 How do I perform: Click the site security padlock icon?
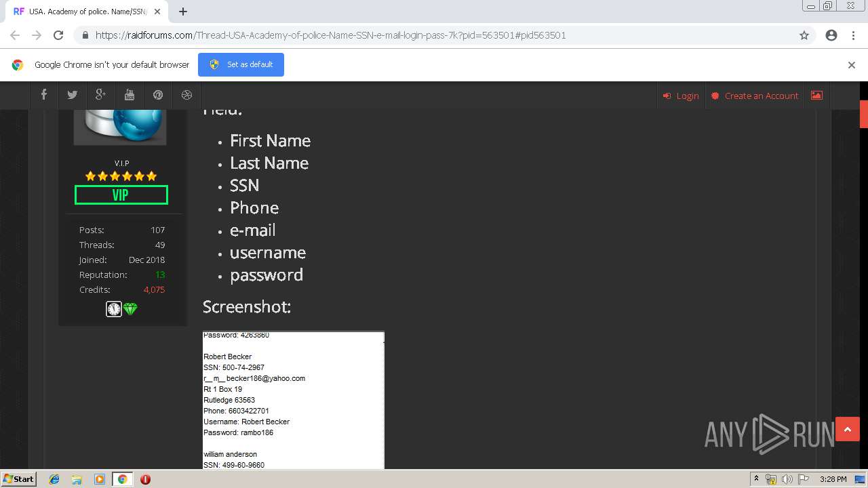click(85, 35)
